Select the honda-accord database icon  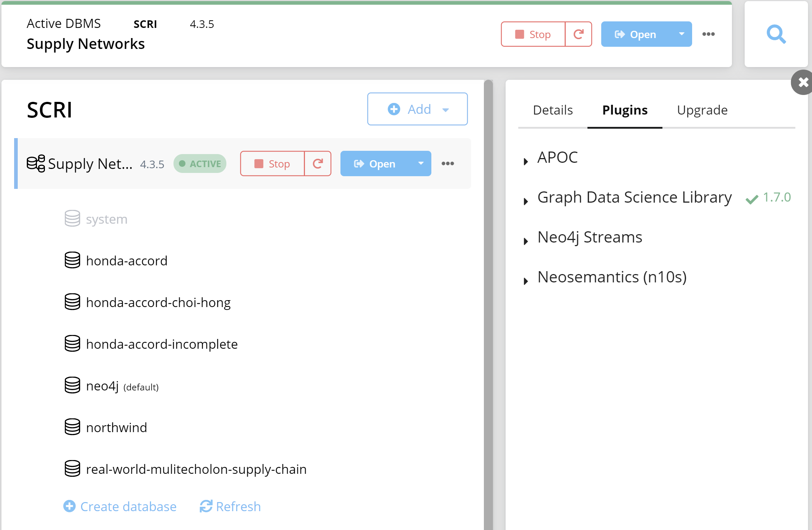(x=72, y=260)
